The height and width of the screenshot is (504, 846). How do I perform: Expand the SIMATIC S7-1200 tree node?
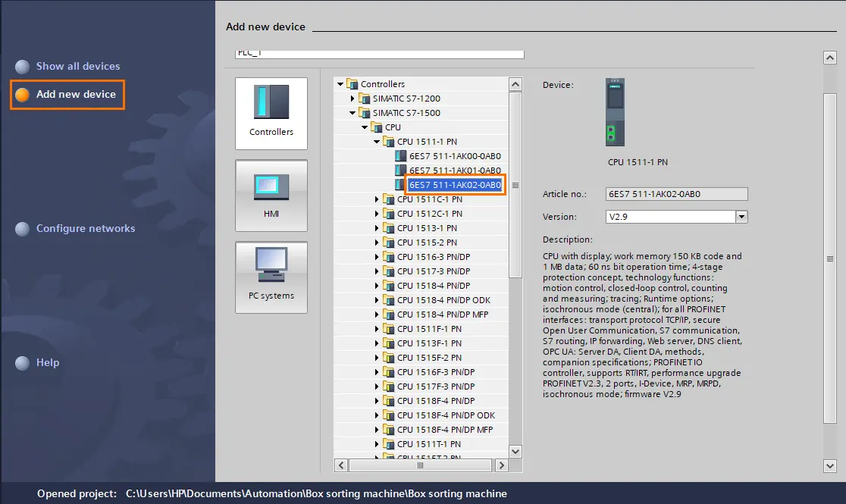pos(352,99)
